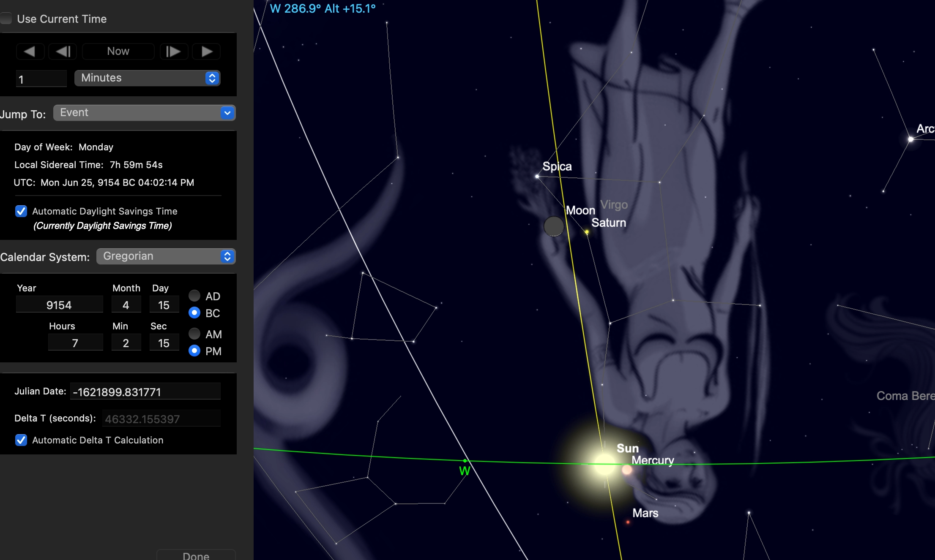
Task: Click the azimuth altitude readout text
Action: tap(323, 8)
